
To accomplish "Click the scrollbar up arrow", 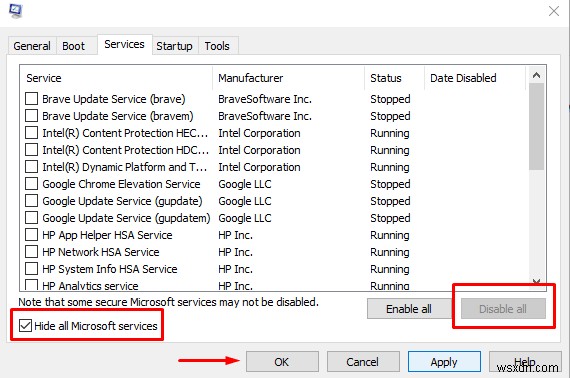I will (536, 75).
